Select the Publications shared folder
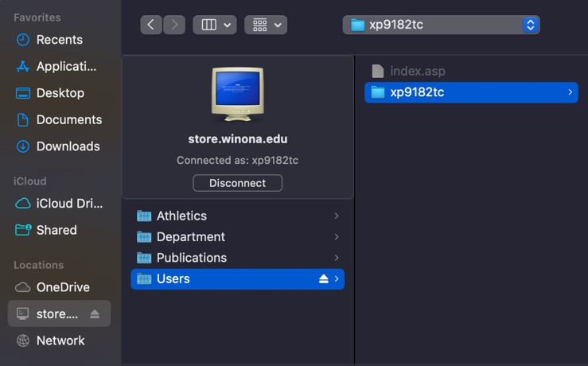This screenshot has width=588, height=366. point(191,258)
